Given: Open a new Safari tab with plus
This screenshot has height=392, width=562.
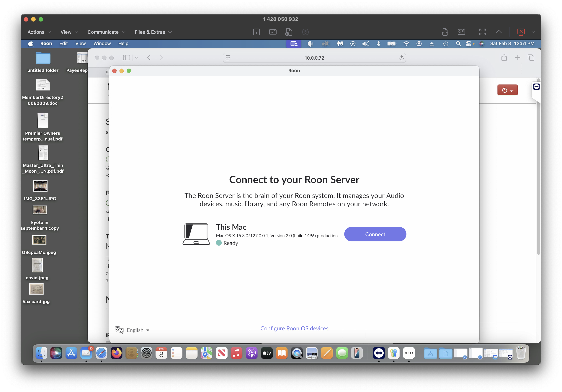Looking at the screenshot, I should point(517,58).
